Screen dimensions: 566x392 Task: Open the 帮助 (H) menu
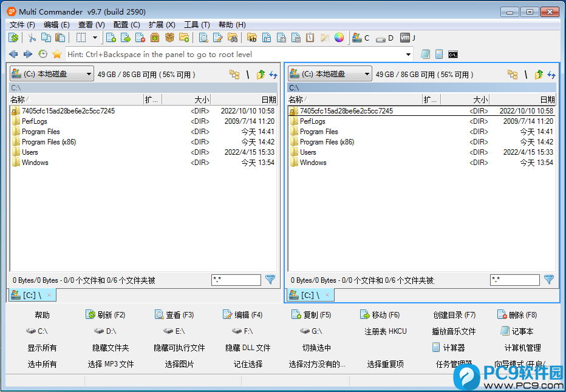(x=232, y=24)
